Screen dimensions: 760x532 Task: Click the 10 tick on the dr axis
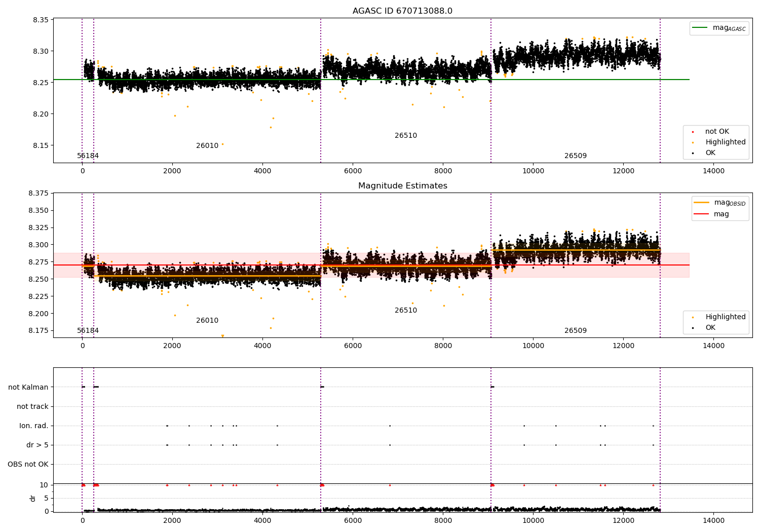pos(45,485)
